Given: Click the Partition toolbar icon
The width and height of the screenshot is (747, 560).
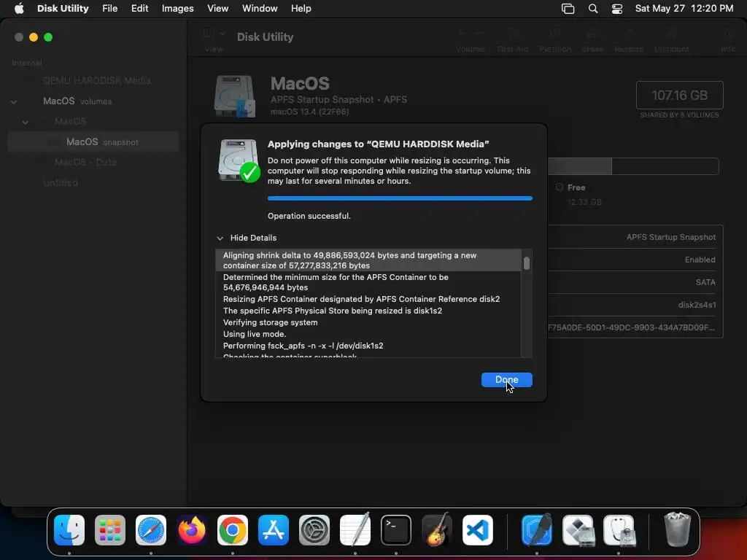Looking at the screenshot, I should [x=555, y=33].
